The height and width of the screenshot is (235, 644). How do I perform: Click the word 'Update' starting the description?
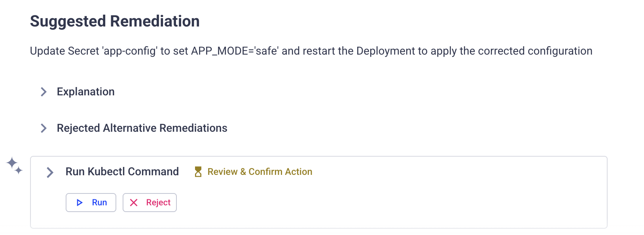[x=47, y=51]
